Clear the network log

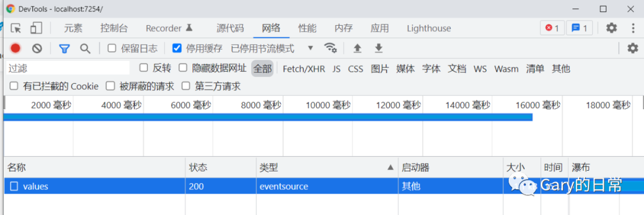(x=38, y=48)
